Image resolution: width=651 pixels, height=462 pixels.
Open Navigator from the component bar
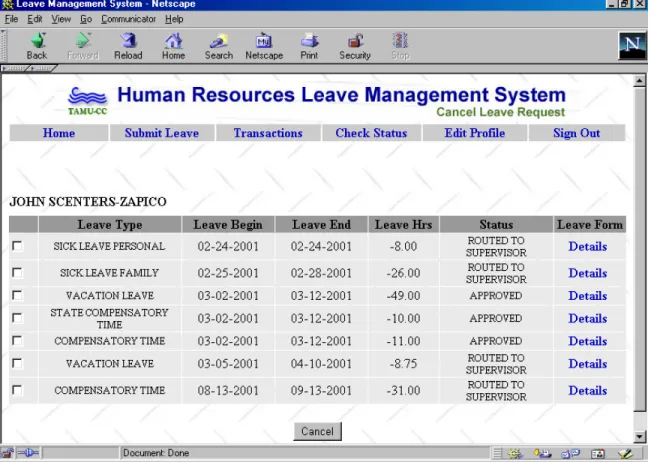click(515, 453)
